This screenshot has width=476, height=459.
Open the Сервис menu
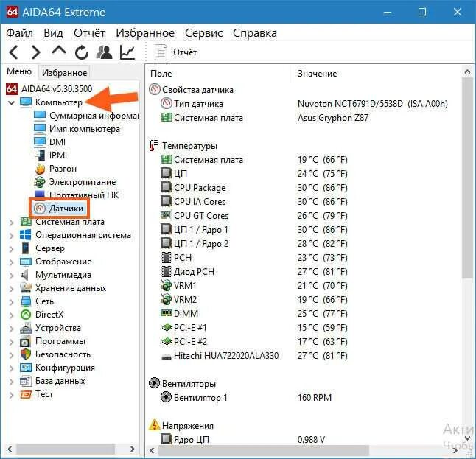point(203,32)
